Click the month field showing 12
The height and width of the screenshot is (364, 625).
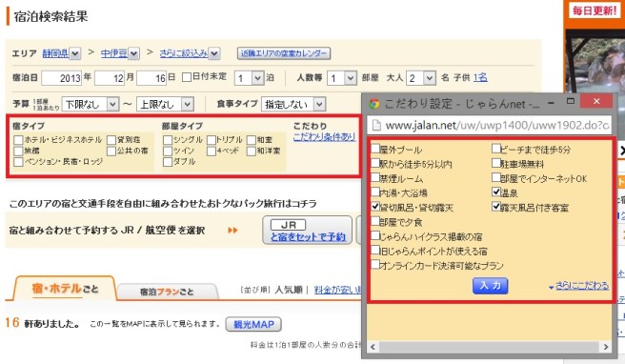pos(110,78)
